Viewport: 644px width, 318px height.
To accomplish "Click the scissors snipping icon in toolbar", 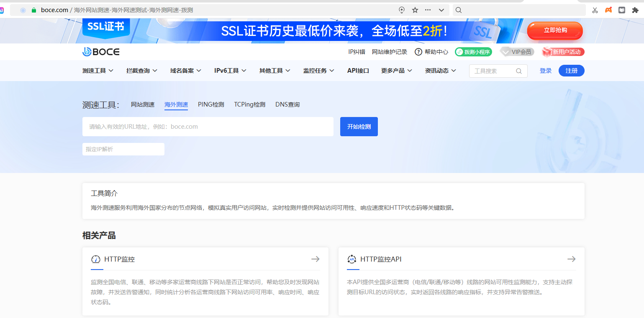I will click(595, 10).
